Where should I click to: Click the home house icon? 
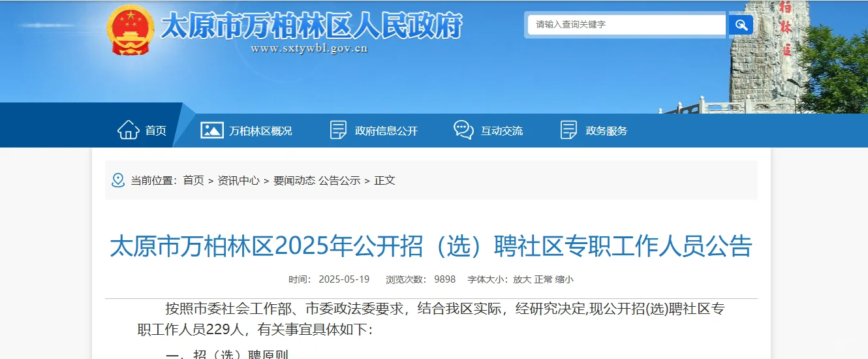pyautogui.click(x=129, y=130)
